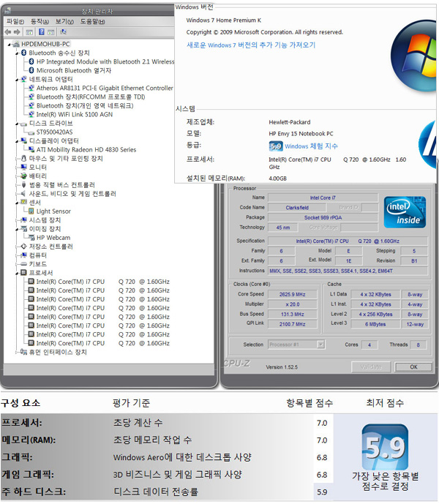This screenshot has height=504, width=439.
Task: Click the display icon beside ATI Mobility Radeon
Action: [x=31, y=149]
